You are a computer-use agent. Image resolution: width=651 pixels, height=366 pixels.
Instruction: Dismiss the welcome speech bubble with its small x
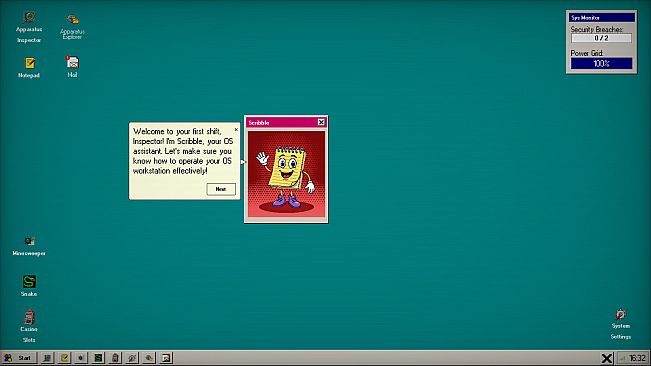point(236,129)
